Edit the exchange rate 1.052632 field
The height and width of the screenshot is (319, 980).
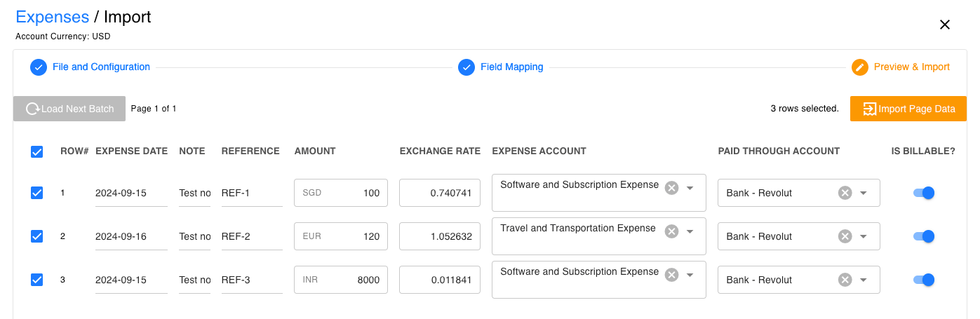[x=440, y=236]
